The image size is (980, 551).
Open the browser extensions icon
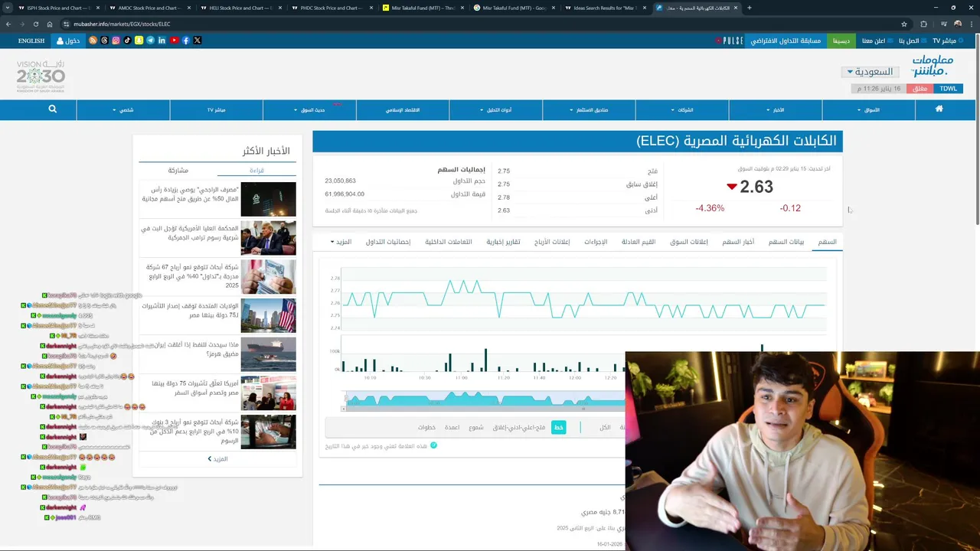(x=923, y=24)
